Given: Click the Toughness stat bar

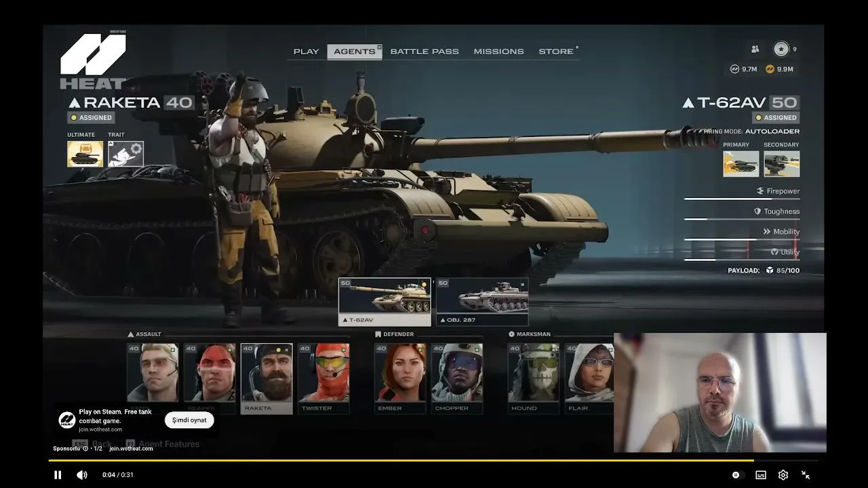Looking at the screenshot, I should coord(742,220).
